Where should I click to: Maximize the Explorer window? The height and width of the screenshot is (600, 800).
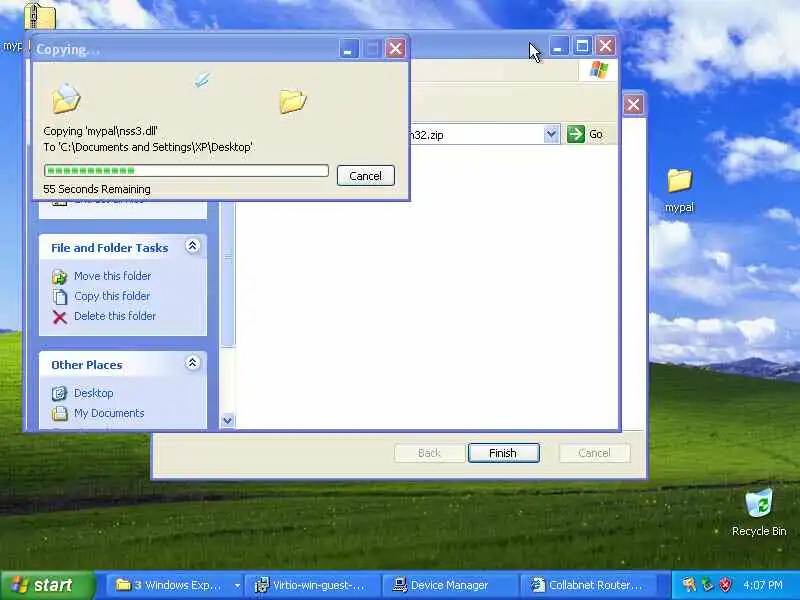point(582,46)
